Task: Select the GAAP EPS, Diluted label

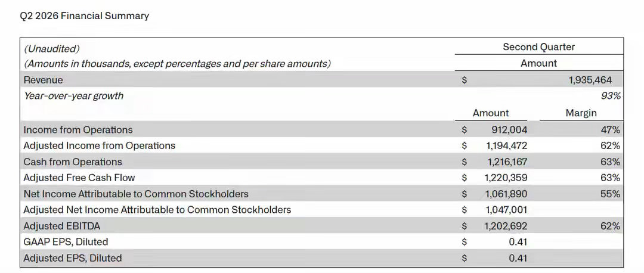Action: [x=66, y=242]
